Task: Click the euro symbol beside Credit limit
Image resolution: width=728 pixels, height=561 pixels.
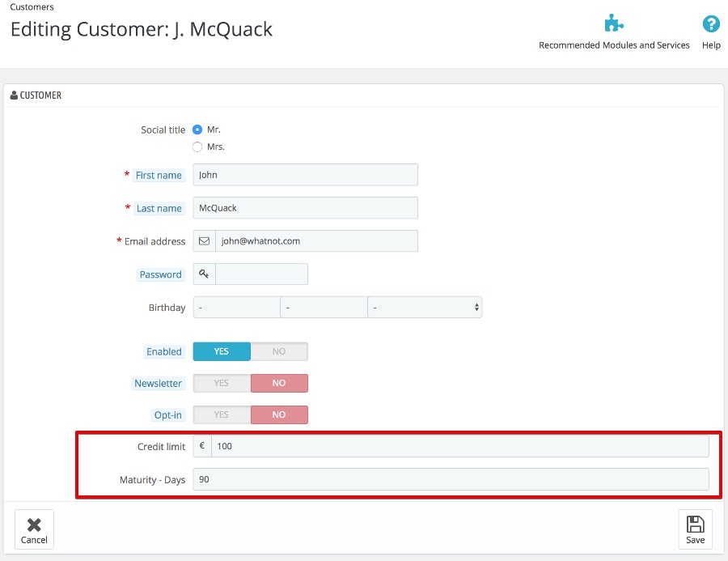Action: pyautogui.click(x=201, y=446)
